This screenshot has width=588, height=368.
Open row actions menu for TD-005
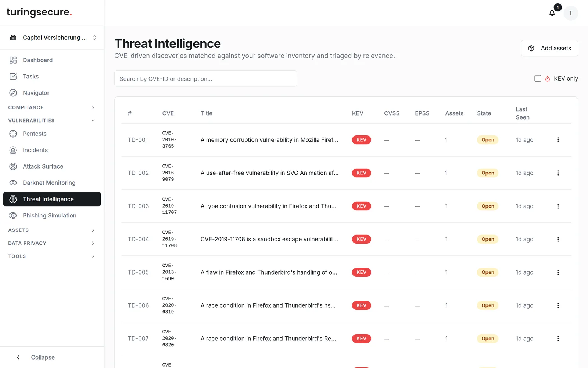click(558, 272)
